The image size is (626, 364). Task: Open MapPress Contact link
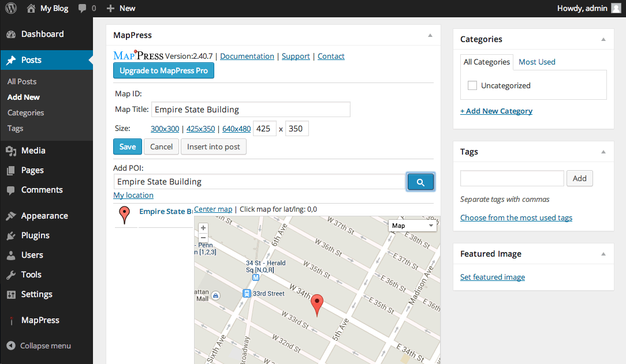pyautogui.click(x=331, y=56)
